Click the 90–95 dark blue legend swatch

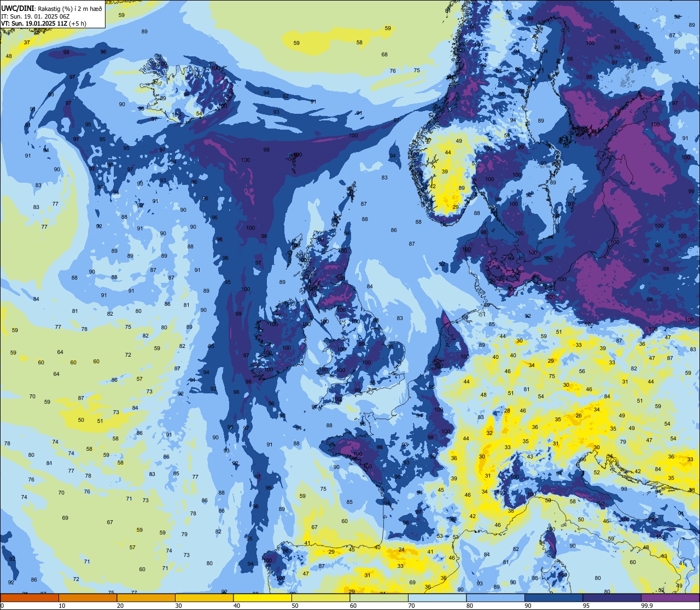[x=553, y=597]
